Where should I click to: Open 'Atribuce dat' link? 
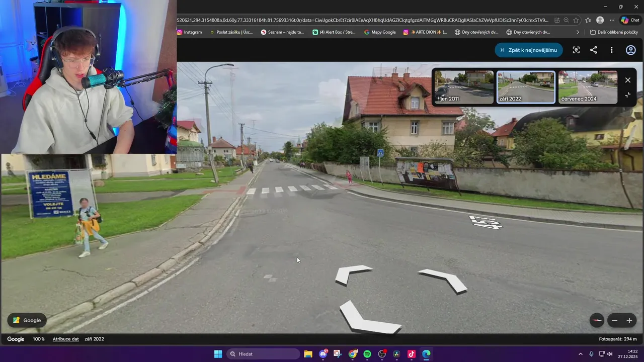tap(66, 339)
